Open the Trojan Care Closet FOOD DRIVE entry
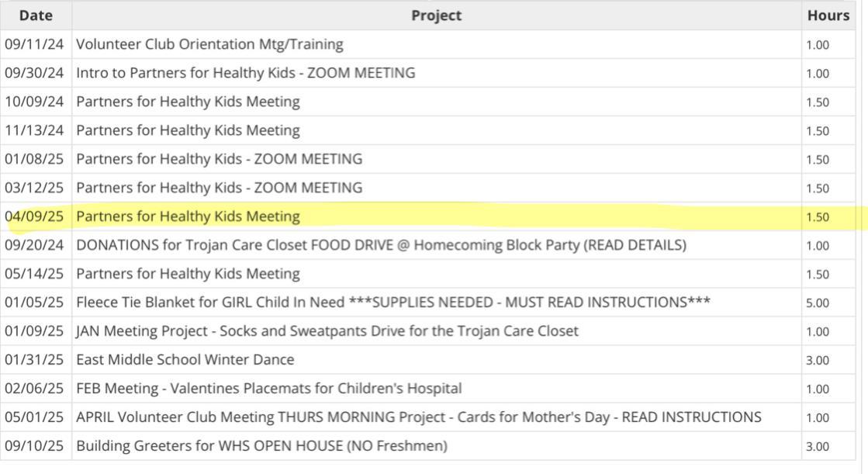 click(381, 245)
